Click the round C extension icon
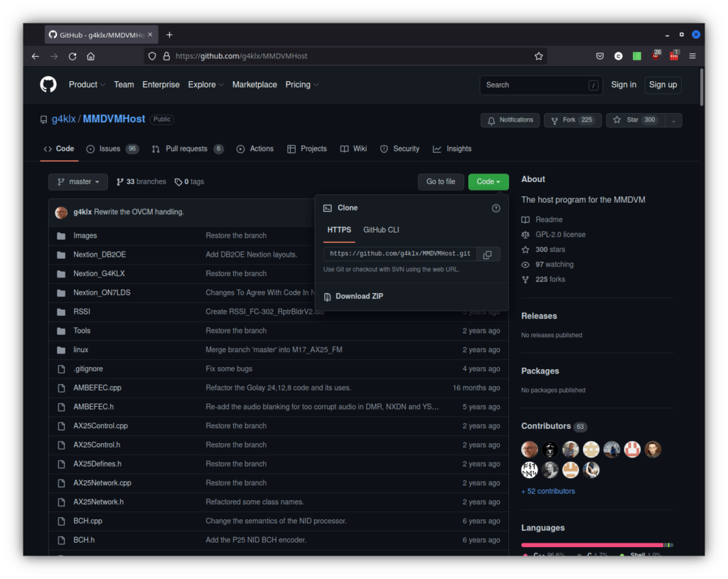 click(x=619, y=56)
